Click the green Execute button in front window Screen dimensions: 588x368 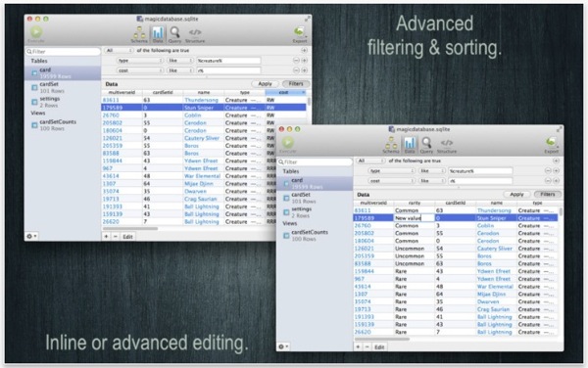pos(288,144)
